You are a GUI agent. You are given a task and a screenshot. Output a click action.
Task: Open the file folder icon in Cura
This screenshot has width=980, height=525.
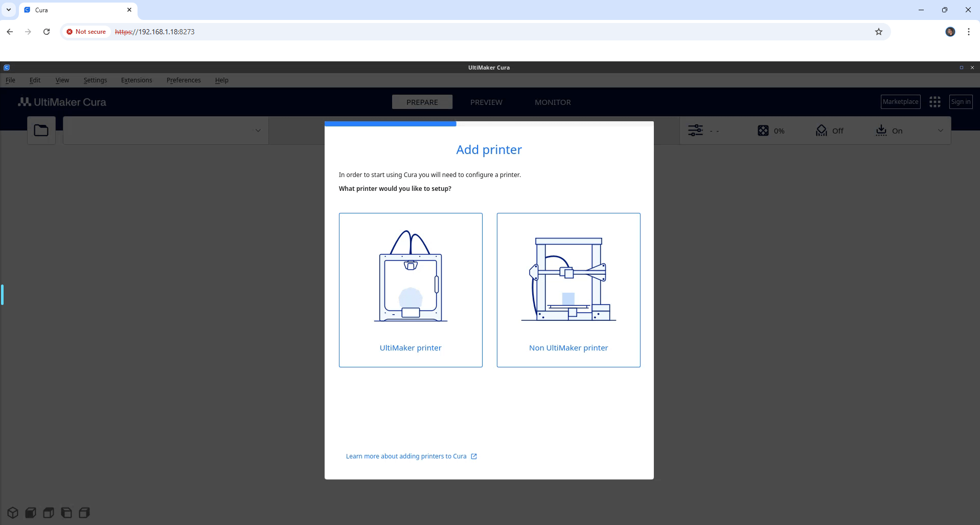click(41, 130)
